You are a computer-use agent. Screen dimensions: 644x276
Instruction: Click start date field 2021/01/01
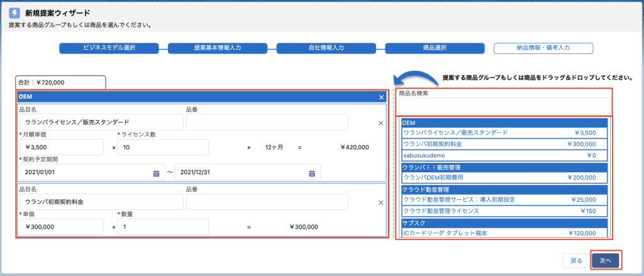(x=92, y=172)
